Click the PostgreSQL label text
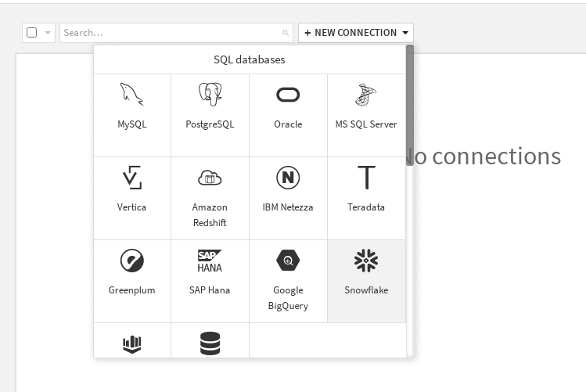Screen dimensions: 586x392 point(210,124)
